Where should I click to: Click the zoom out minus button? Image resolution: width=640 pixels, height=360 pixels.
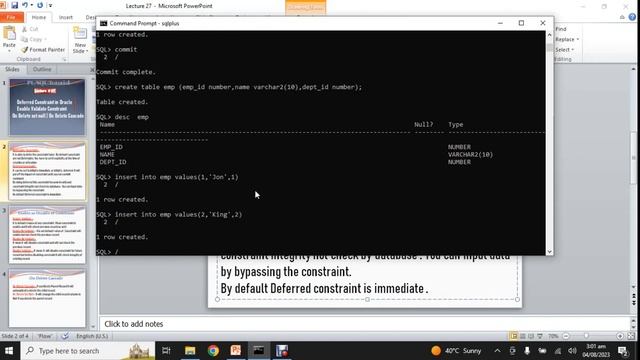click(x=566, y=336)
